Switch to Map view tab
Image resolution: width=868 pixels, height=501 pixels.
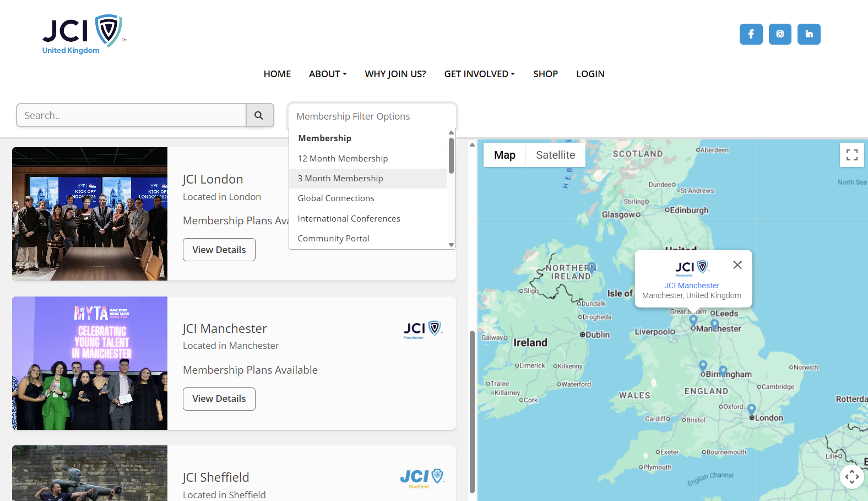point(504,155)
